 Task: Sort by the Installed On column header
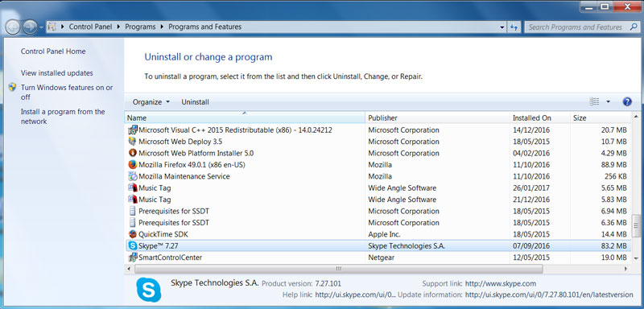tap(540, 117)
